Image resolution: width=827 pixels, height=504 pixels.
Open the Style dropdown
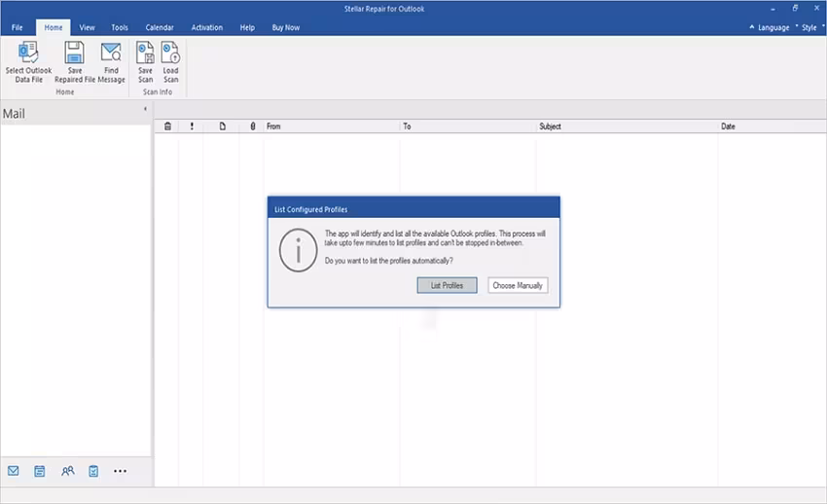pos(809,27)
